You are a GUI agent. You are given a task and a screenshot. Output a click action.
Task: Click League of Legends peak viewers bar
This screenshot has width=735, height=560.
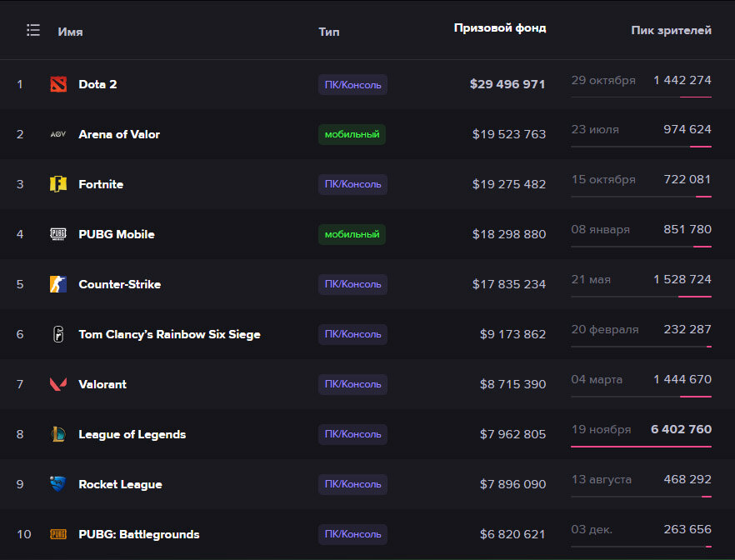click(x=641, y=447)
